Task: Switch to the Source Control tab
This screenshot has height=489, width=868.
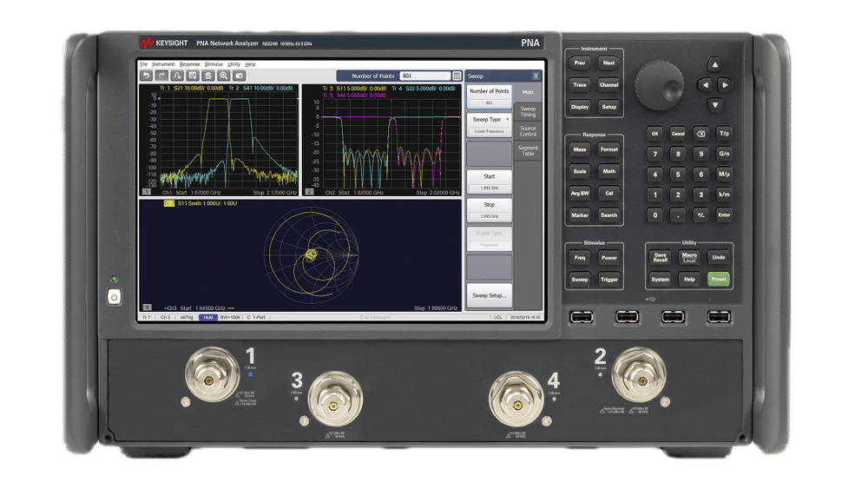Action: pyautogui.click(x=528, y=131)
